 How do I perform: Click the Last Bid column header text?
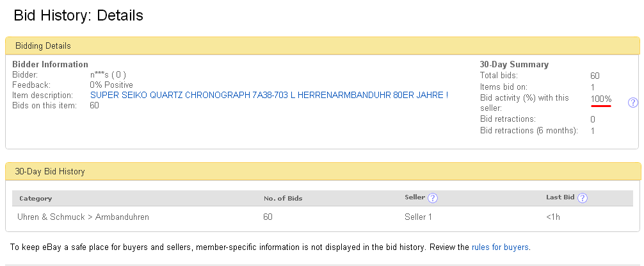click(561, 198)
